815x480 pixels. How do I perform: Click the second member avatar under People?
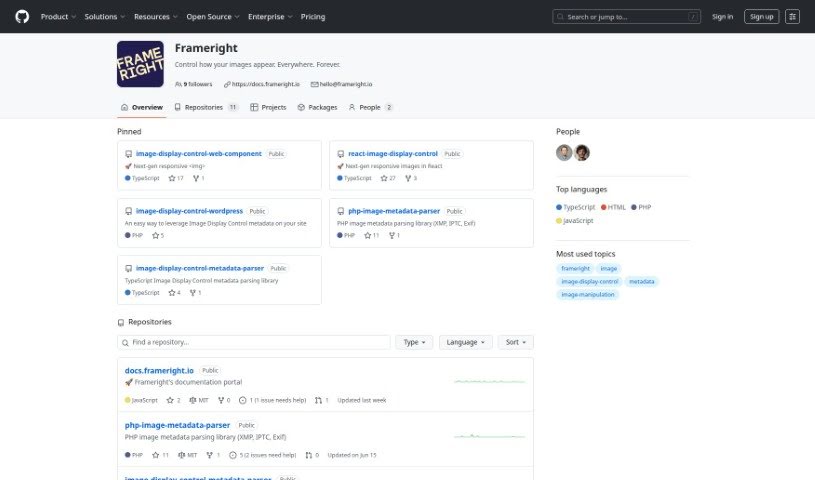[582, 152]
